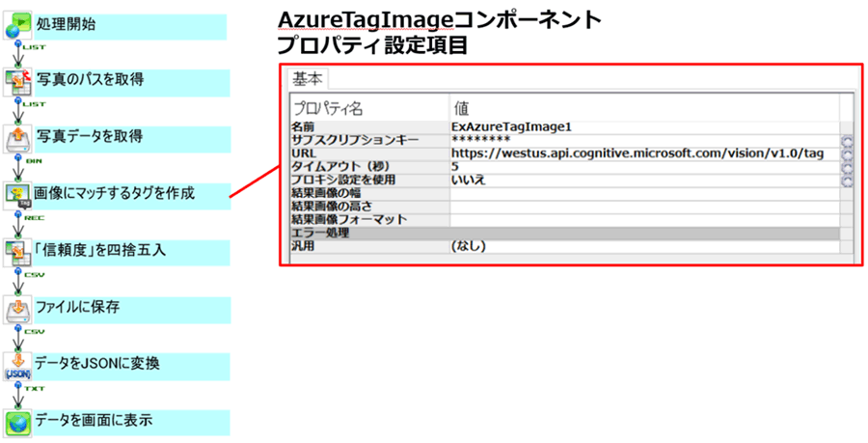The width and height of the screenshot is (868, 443).
Task: Select the 「信頼度」を四捨五入 mapper icon
Action: (17, 253)
